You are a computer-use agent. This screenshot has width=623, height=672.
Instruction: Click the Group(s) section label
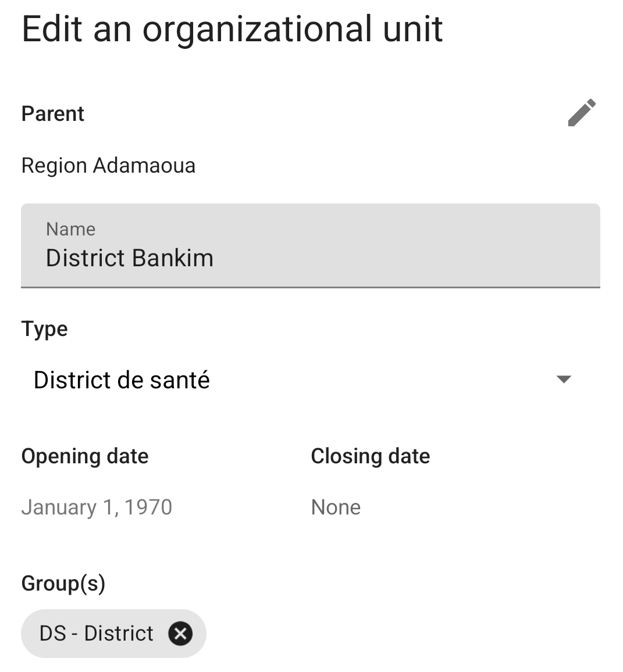tap(63, 583)
